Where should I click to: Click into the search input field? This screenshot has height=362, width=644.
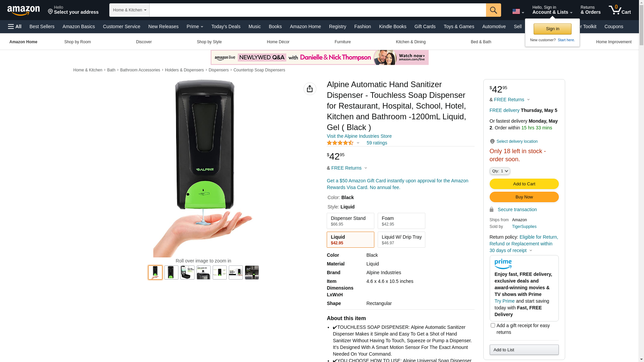(x=318, y=10)
